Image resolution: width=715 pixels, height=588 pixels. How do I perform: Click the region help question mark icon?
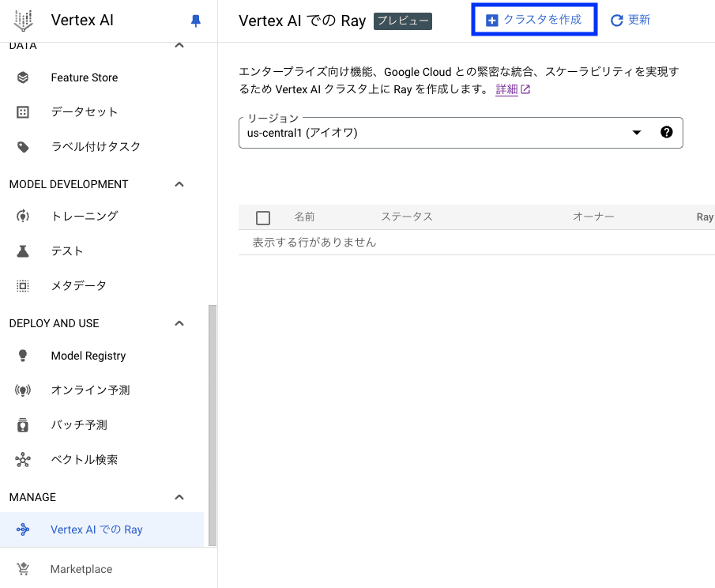click(666, 132)
